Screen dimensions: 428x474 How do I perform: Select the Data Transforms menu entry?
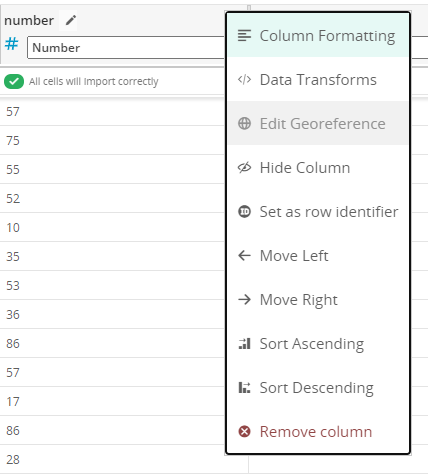(318, 79)
